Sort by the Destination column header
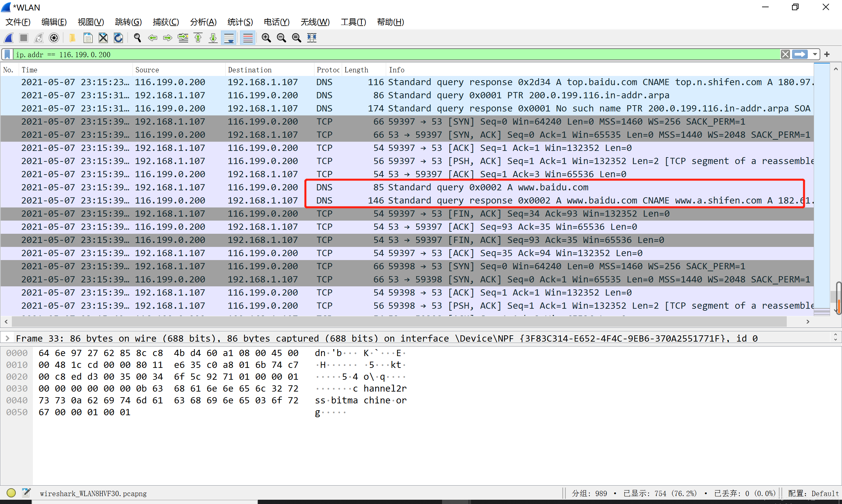The image size is (842, 504). [x=270, y=70]
